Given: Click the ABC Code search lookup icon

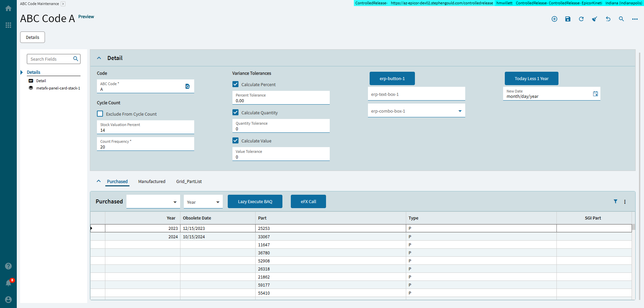Looking at the screenshot, I should click(x=187, y=86).
